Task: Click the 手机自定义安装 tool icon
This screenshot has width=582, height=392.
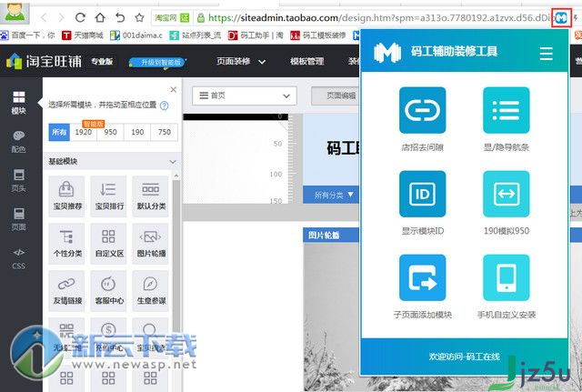Action: (506, 277)
